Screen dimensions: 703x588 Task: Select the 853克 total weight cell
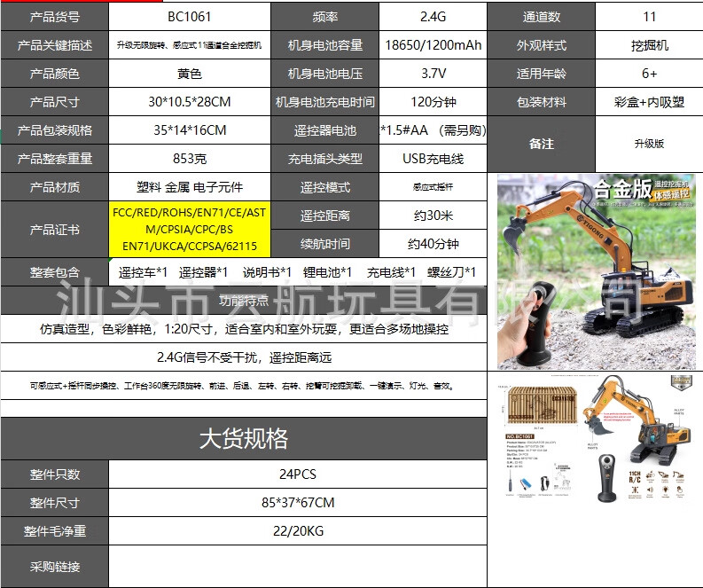pyautogui.click(x=190, y=159)
